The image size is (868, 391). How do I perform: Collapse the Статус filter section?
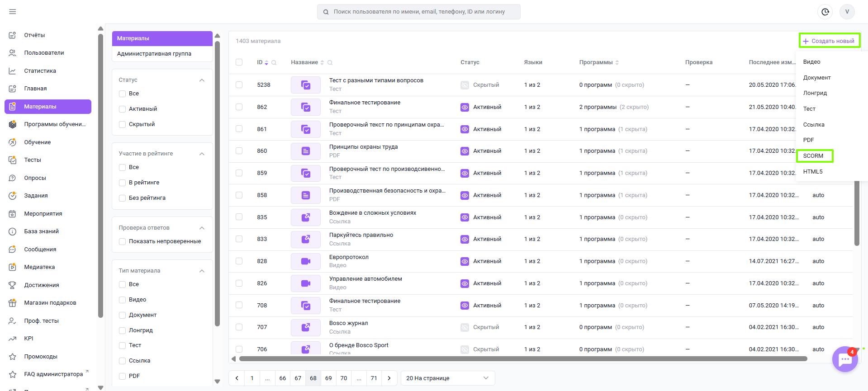pyautogui.click(x=202, y=80)
